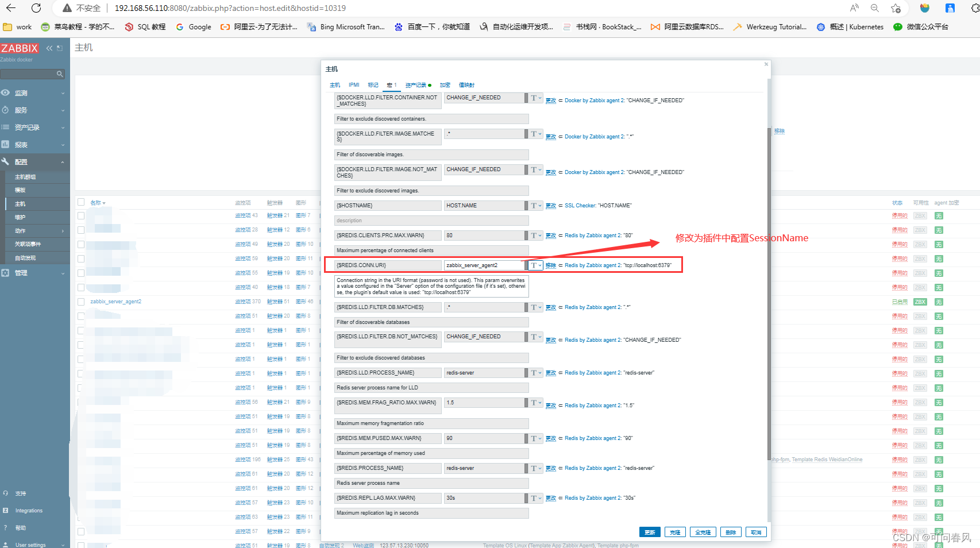Expand the 报表 menu chevron
The image size is (980, 548).
click(x=63, y=145)
